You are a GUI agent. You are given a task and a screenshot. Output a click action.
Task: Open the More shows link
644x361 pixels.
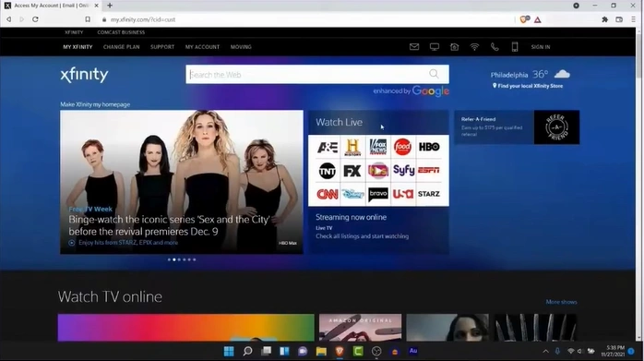point(561,302)
